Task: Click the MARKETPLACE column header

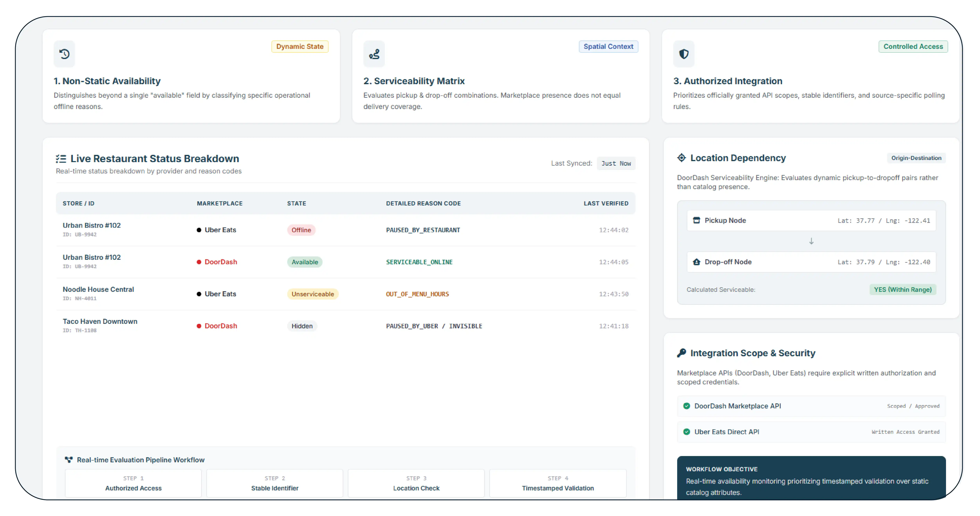Action: point(220,203)
